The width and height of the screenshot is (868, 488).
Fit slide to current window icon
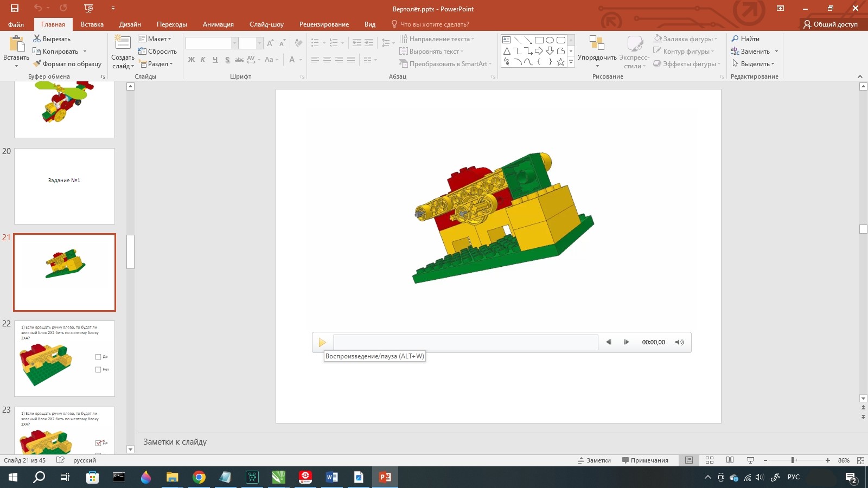tap(860, 460)
